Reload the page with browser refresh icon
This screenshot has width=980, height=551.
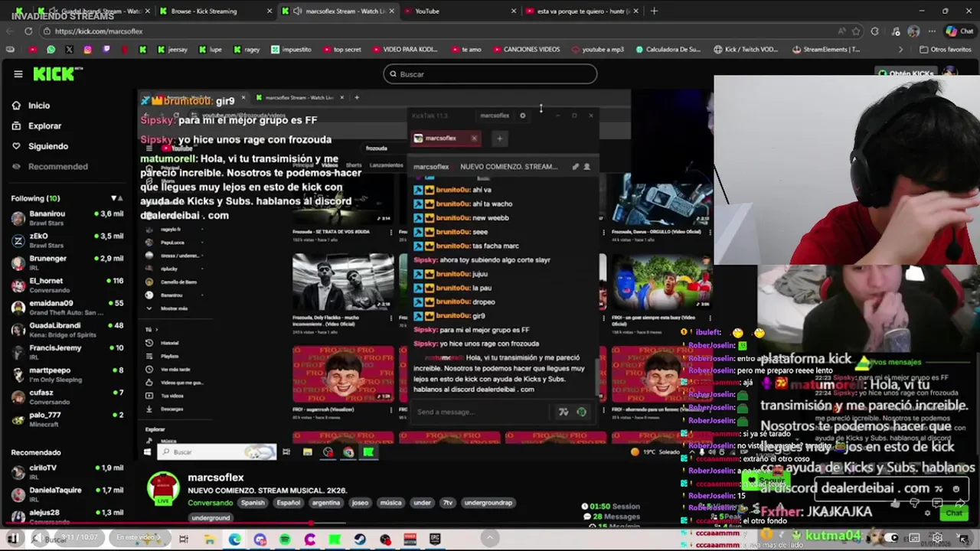pos(28,31)
